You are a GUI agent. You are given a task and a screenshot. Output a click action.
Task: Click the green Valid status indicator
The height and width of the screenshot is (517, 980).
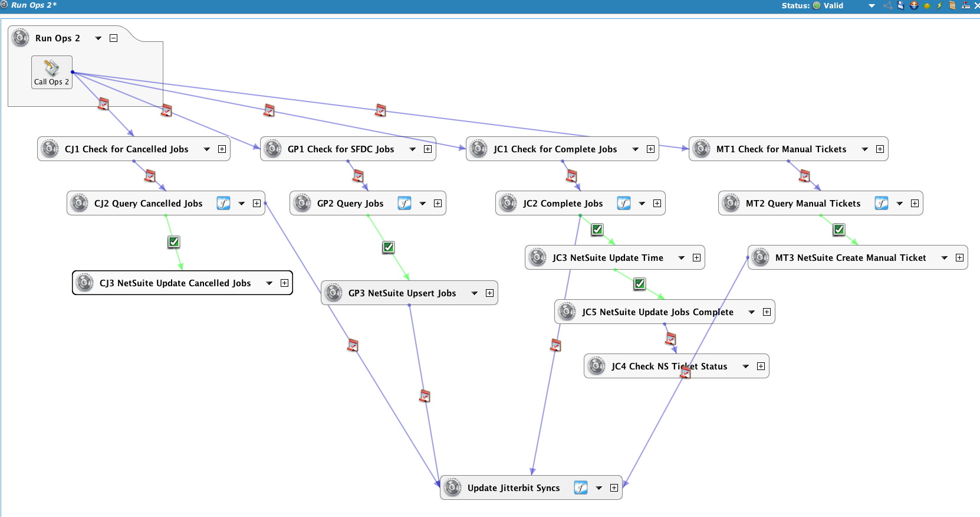click(x=817, y=5)
